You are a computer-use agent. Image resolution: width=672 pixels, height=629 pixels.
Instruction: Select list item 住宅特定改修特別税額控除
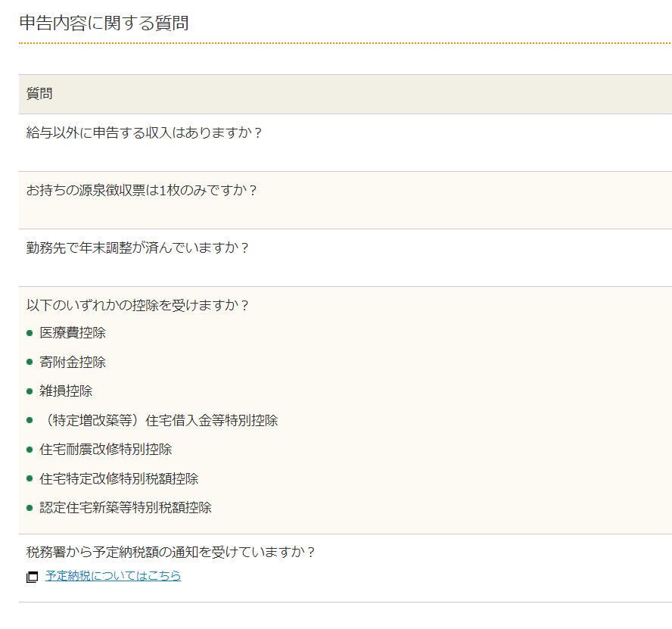click(x=119, y=478)
